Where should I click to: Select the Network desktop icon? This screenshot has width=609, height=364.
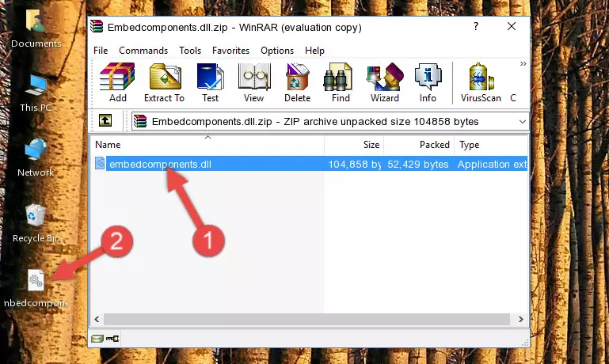(36, 157)
